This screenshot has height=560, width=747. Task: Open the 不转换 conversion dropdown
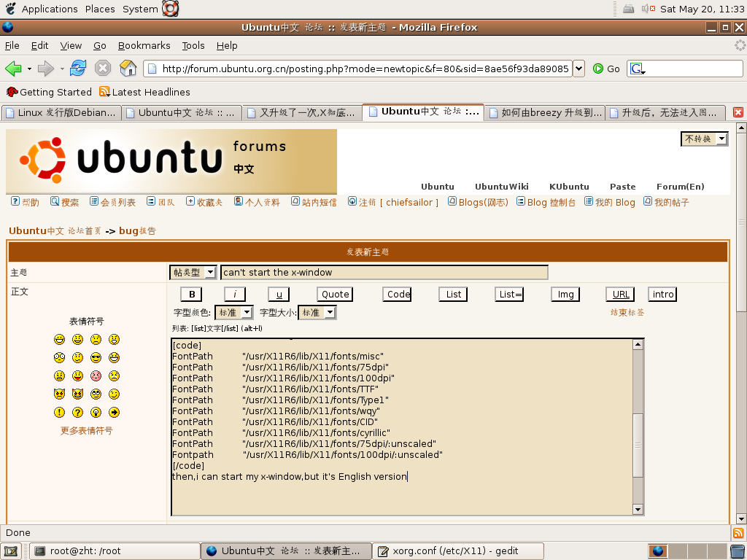[705, 139]
